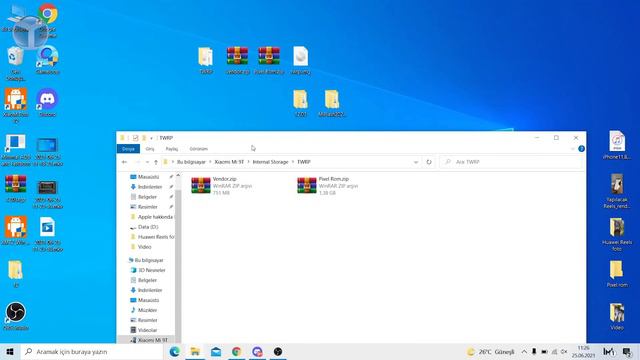Open Mail app from taskbar
Viewport: 640px width, 360px height.
[x=216, y=352]
